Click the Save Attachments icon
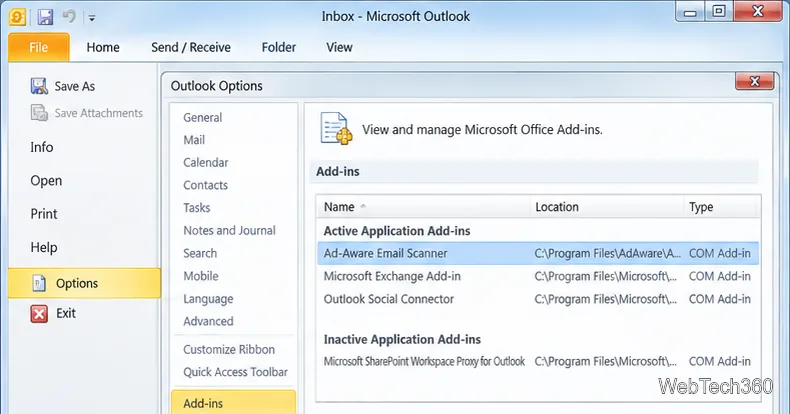 tap(39, 113)
